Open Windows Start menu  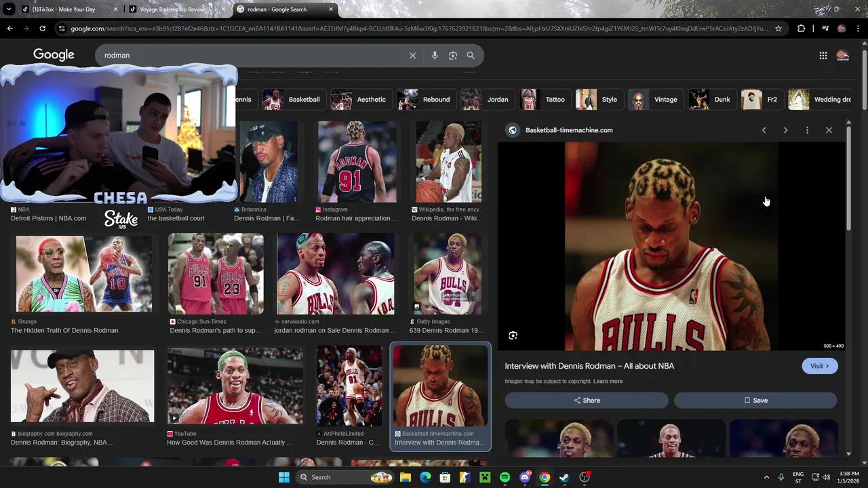[x=284, y=477]
